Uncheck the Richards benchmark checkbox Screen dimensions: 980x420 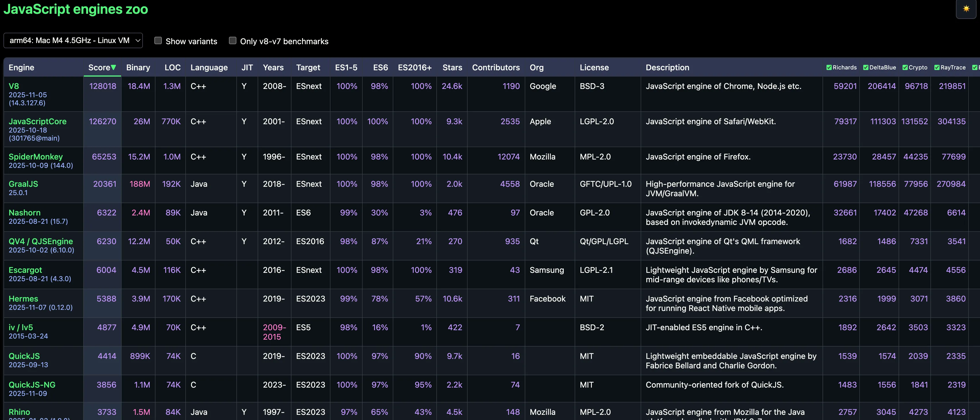[x=829, y=67]
